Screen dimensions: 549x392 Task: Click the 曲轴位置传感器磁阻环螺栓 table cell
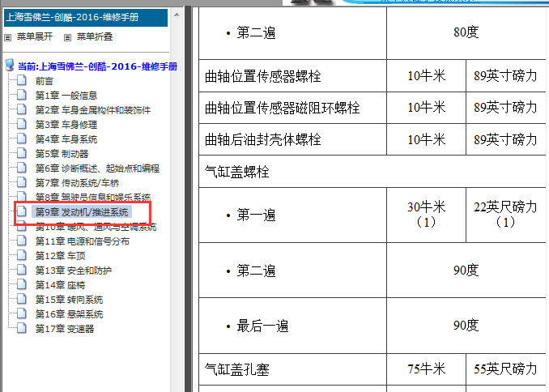[x=292, y=108]
